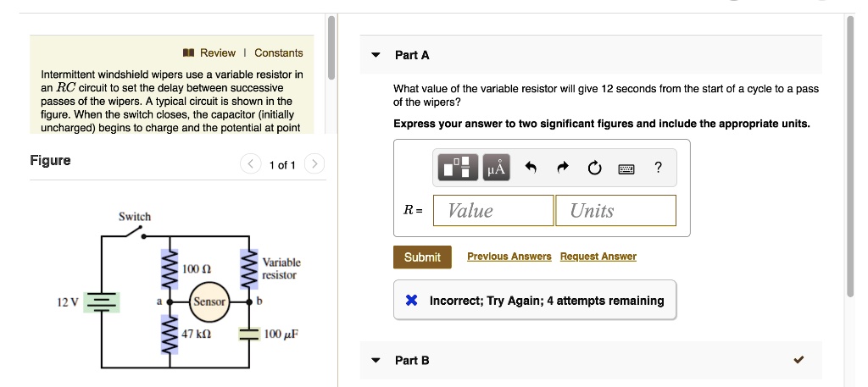Click Request Answer link
Viewport: 868px width, 387px height.
598,257
